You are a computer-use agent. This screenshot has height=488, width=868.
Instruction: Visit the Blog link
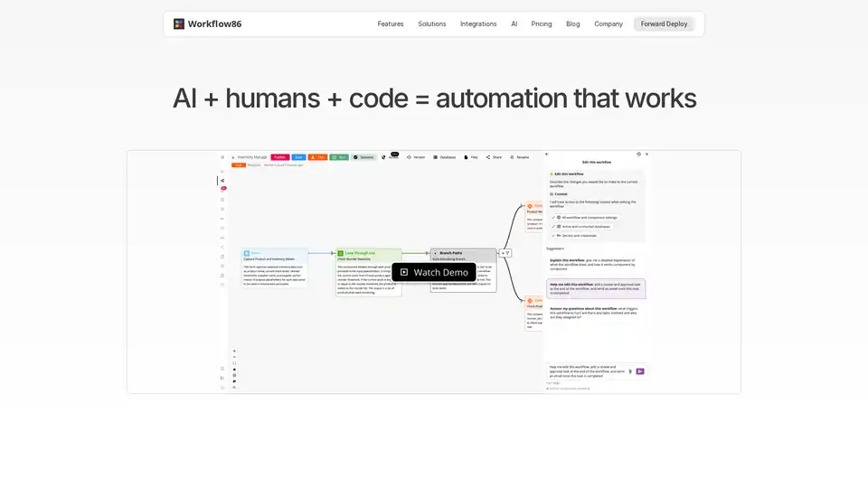(x=573, y=24)
